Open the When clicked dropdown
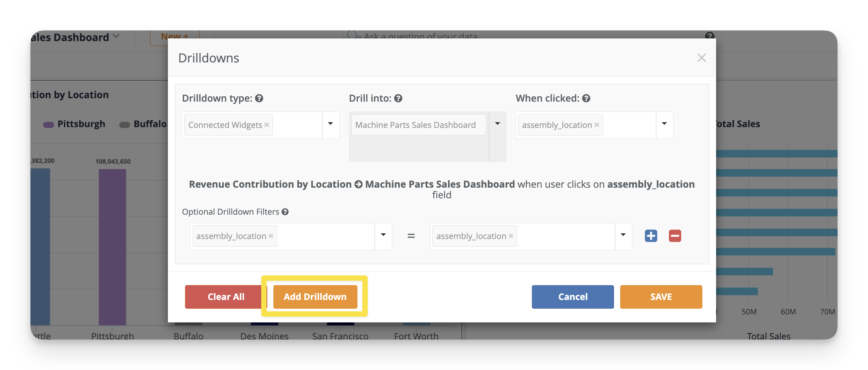The width and height of the screenshot is (868, 370). (664, 124)
